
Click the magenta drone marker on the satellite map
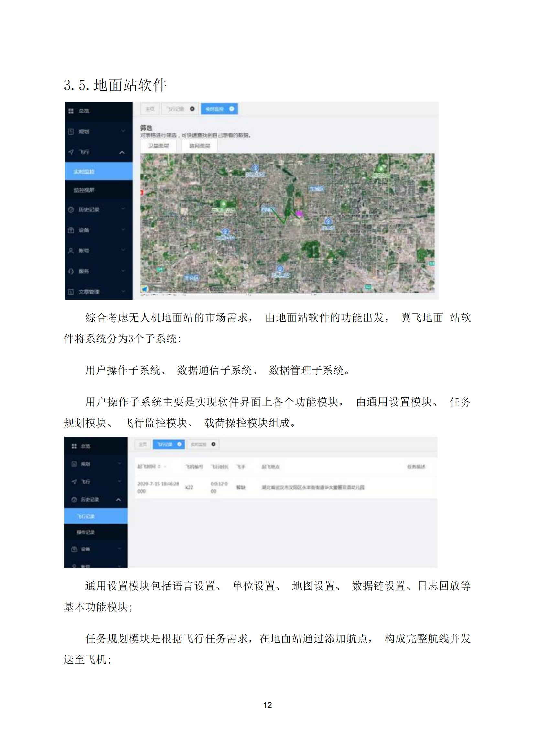click(299, 214)
